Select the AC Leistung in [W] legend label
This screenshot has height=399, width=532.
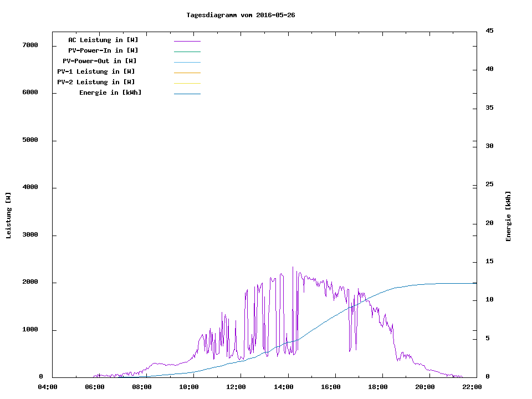(103, 40)
